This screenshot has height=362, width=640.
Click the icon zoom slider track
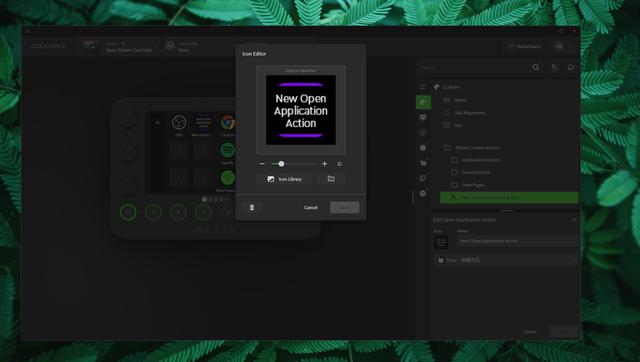point(293,164)
